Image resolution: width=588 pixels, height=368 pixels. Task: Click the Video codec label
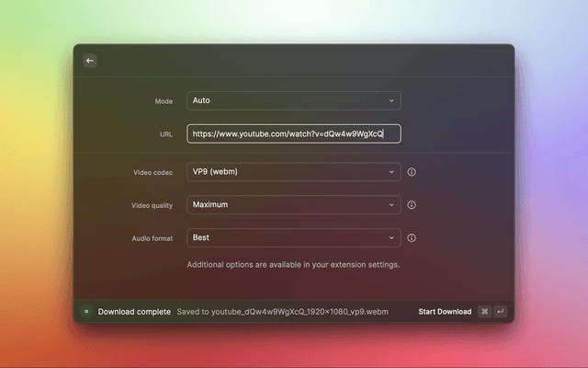point(153,172)
